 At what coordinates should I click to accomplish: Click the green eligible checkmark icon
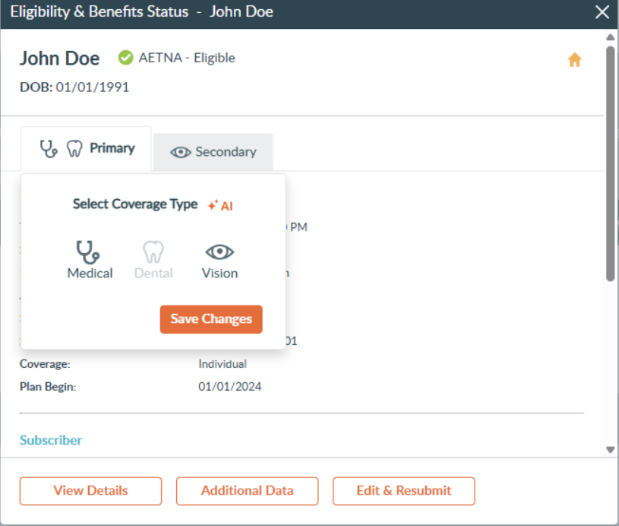tap(126, 58)
